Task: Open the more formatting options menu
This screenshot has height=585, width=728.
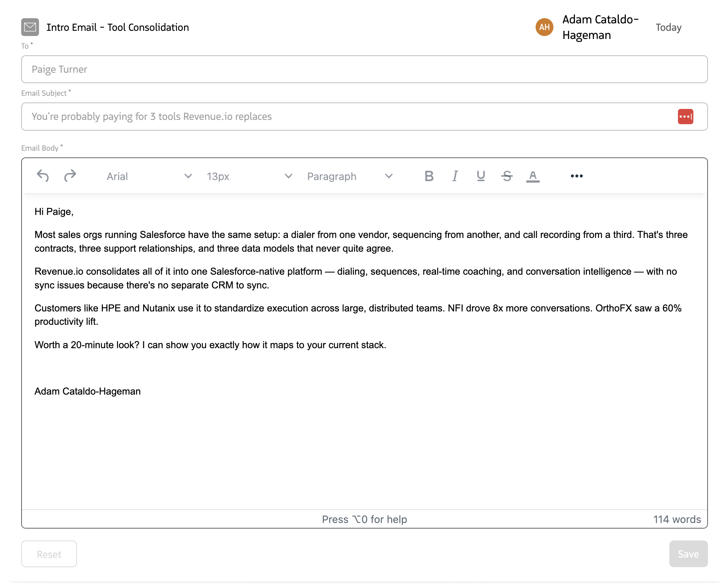Action: coord(576,176)
